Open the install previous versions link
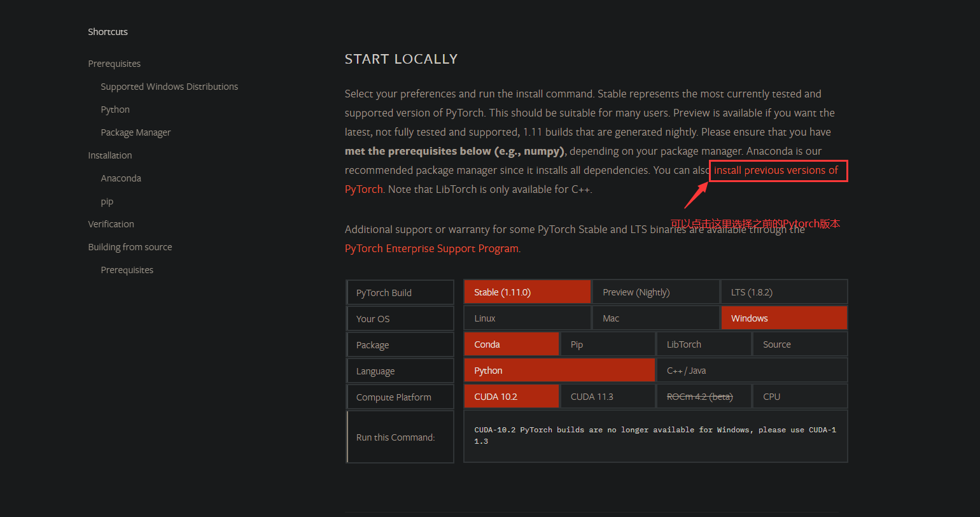The width and height of the screenshot is (980, 517). 776,171
